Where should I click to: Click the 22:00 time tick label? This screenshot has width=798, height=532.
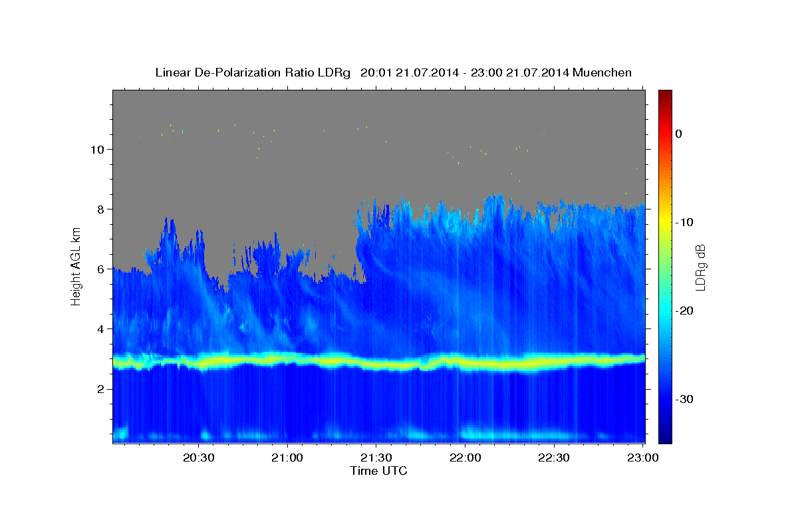click(x=465, y=458)
